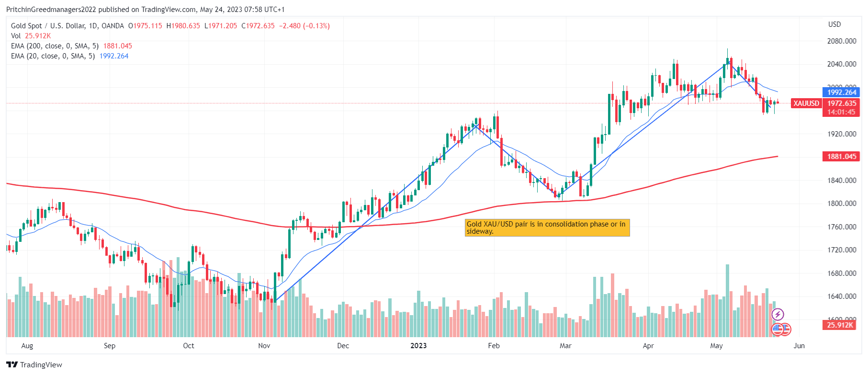
Task: Click Aug on the time axis
Action: tap(27, 346)
